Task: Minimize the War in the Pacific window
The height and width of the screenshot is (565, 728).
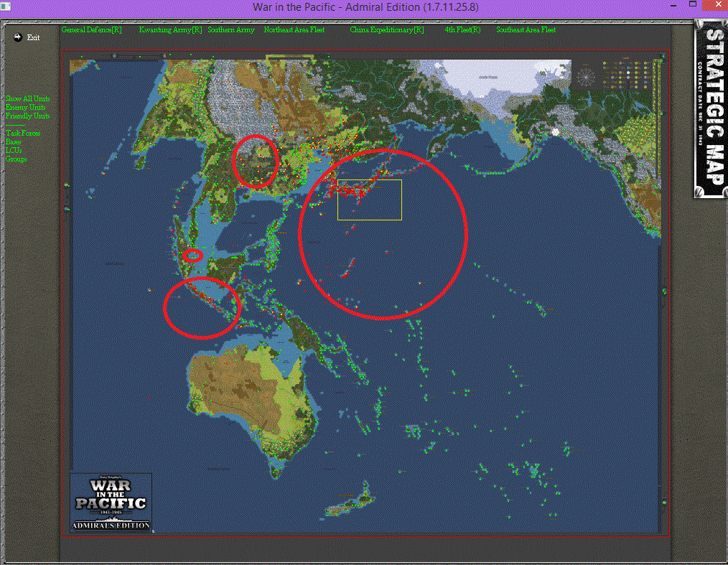Action: 673,6
